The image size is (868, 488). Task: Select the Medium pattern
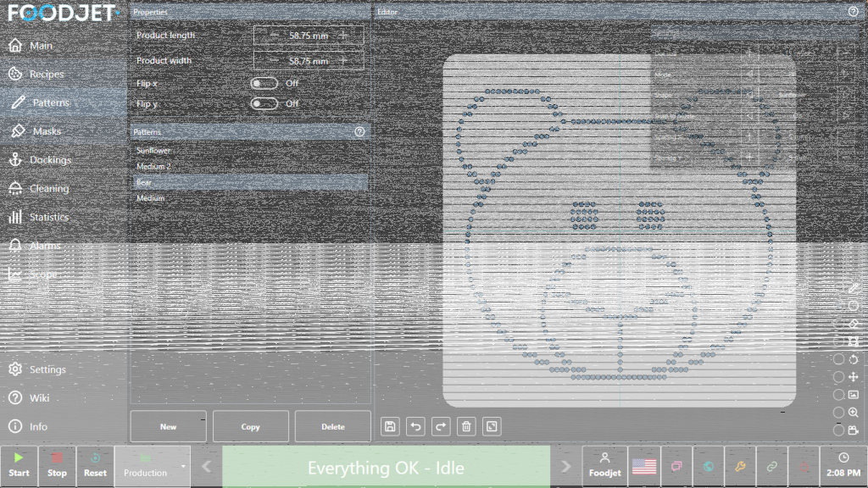[x=250, y=198]
